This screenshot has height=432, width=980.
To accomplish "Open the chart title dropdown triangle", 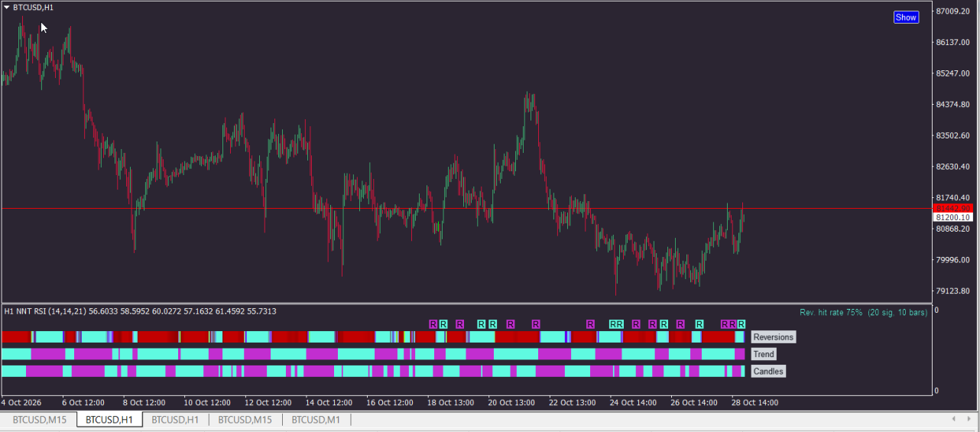I will tap(7, 7).
